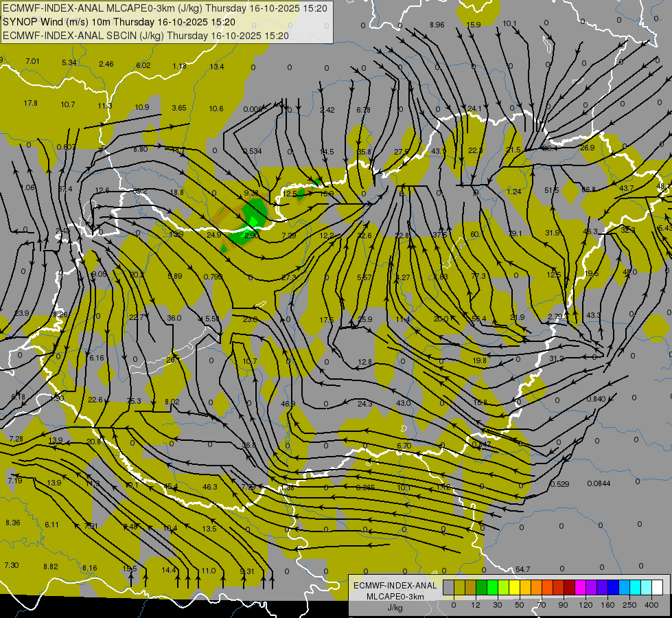672x618 pixels.
Task: Click the map value 0.840
Action: pos(596,399)
